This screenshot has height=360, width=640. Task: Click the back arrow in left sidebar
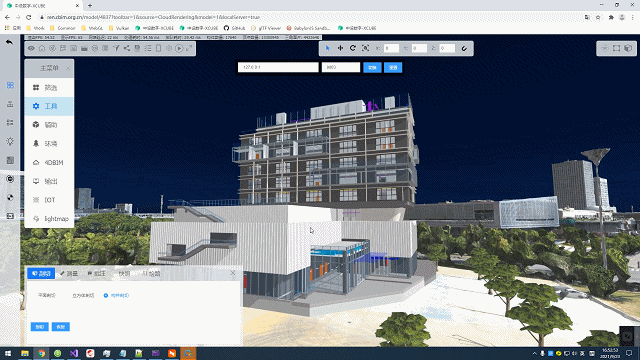coord(9,42)
